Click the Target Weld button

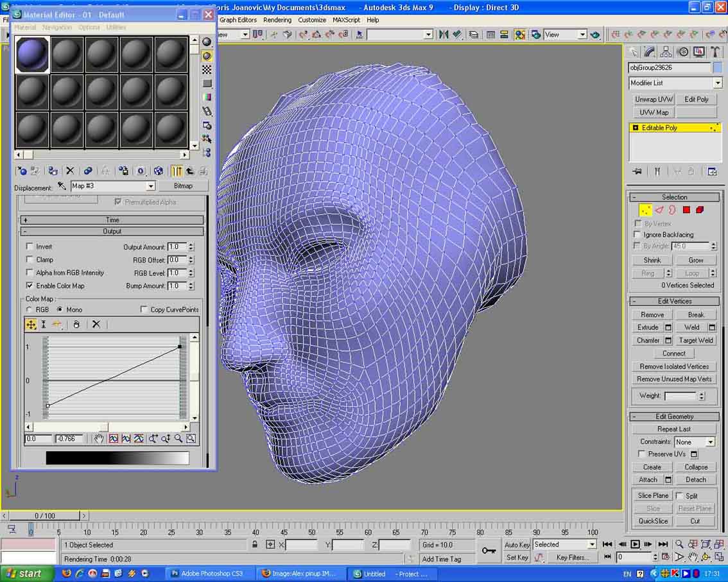tap(695, 340)
